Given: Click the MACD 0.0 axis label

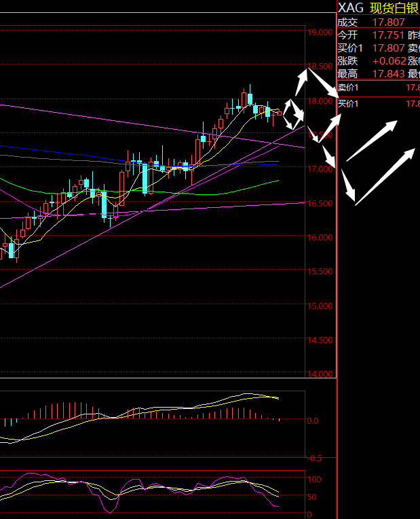Looking at the screenshot, I should coord(313,421).
